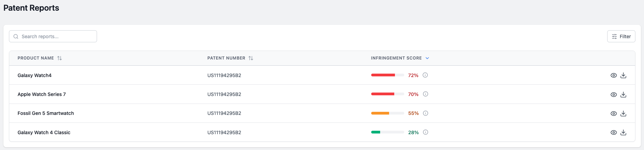Show info for the 70% infringement score
This screenshot has width=644, height=150.
click(426, 94)
